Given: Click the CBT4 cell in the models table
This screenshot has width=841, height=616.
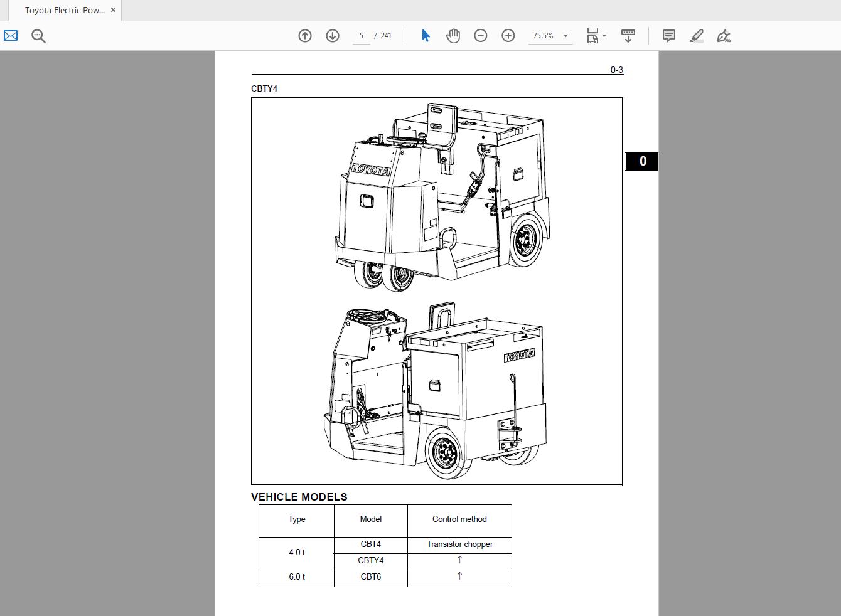Looking at the screenshot, I should [x=371, y=544].
